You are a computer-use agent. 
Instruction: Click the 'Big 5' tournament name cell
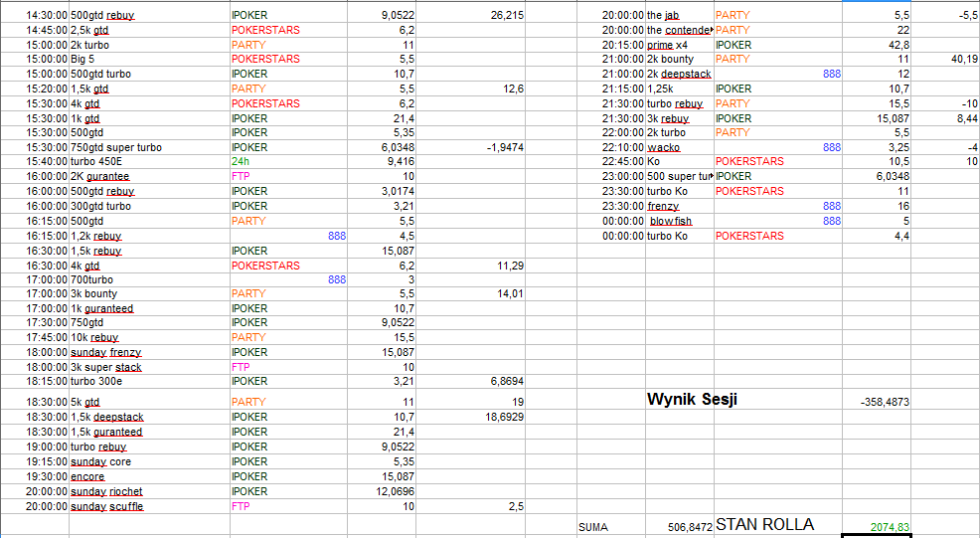(149, 59)
